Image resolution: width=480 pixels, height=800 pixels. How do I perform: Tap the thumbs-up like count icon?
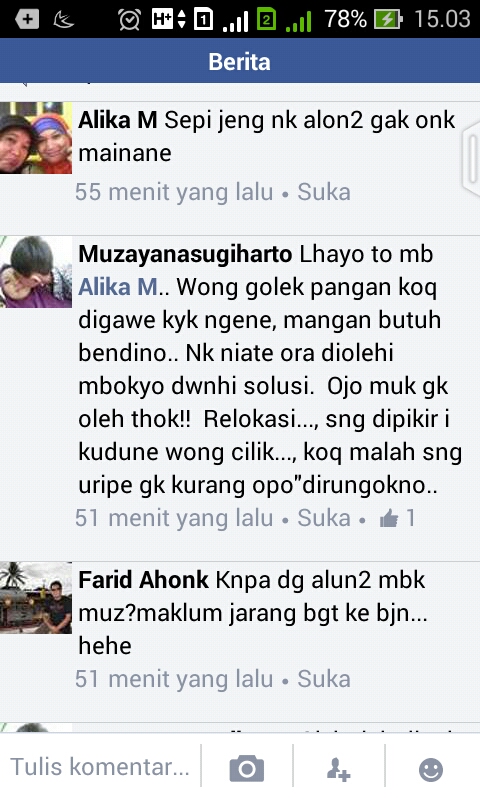(x=389, y=518)
